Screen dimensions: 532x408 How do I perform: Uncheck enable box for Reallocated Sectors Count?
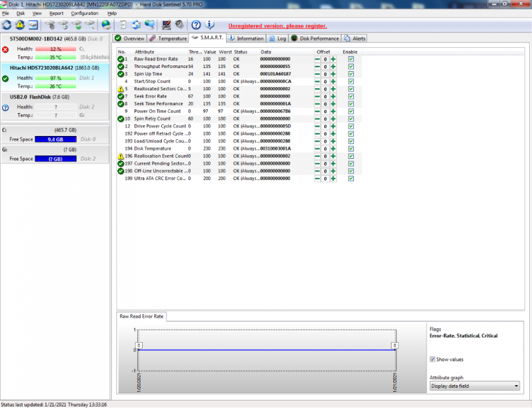[x=351, y=89]
